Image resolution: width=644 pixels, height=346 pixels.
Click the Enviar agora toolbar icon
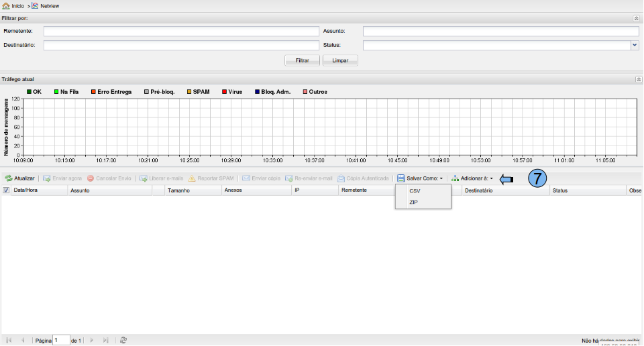[x=46, y=179]
